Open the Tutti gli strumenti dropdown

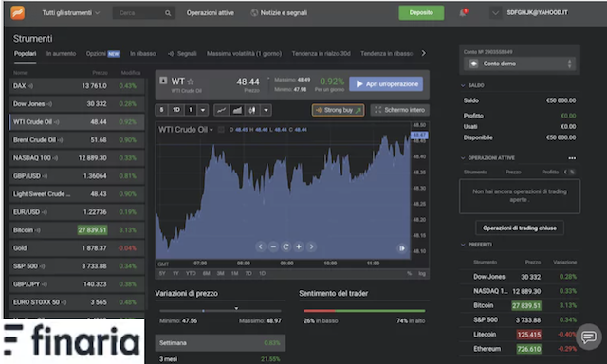tap(71, 12)
